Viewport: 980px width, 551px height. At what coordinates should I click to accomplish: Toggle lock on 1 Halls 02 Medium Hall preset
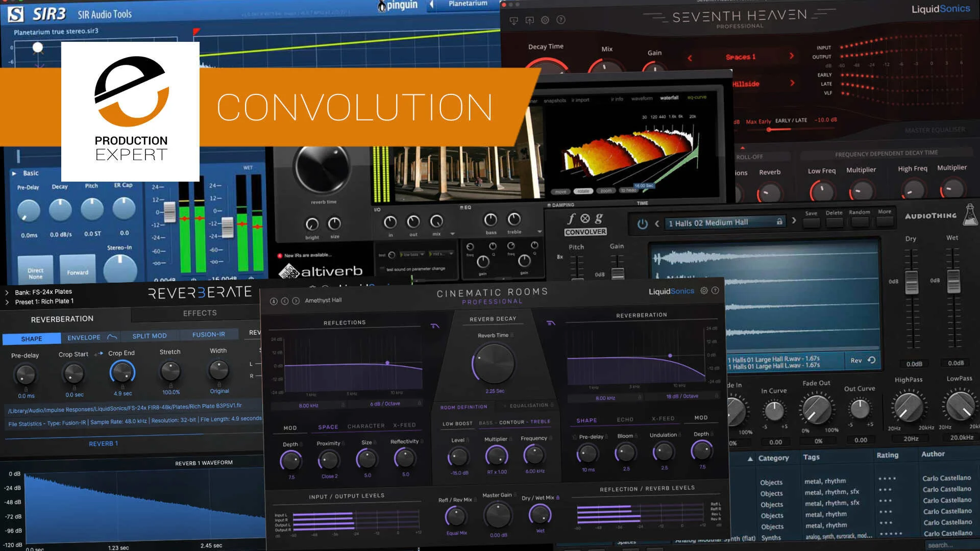[x=779, y=221]
